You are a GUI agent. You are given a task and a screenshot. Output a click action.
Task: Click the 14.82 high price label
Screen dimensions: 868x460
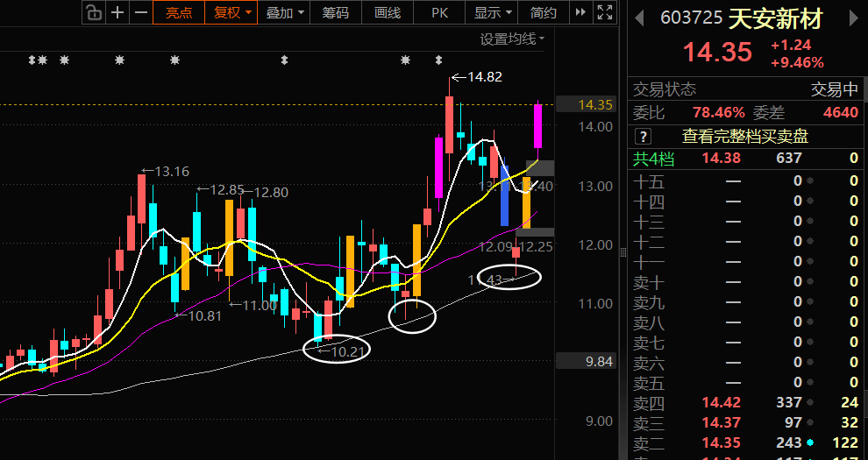[x=485, y=77]
